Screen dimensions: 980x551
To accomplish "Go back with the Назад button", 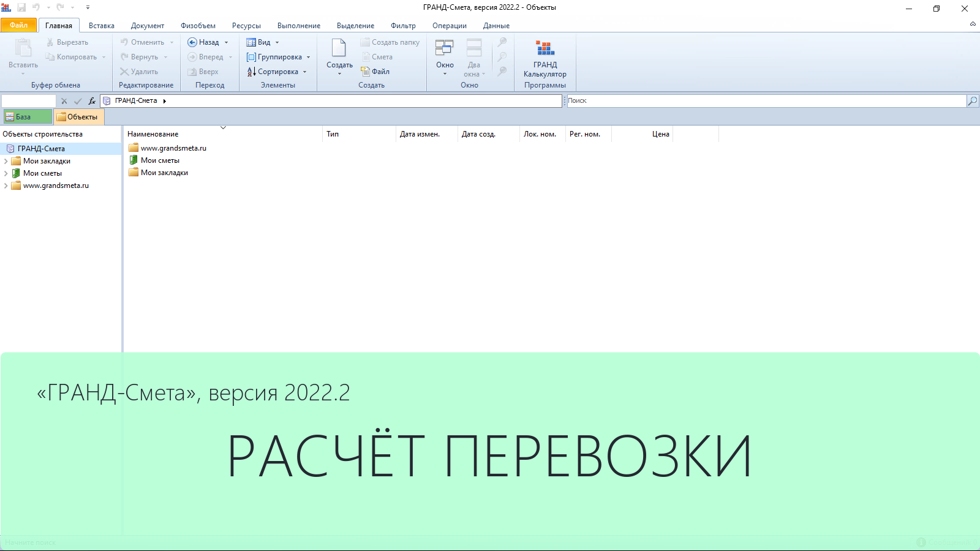I will coord(203,42).
